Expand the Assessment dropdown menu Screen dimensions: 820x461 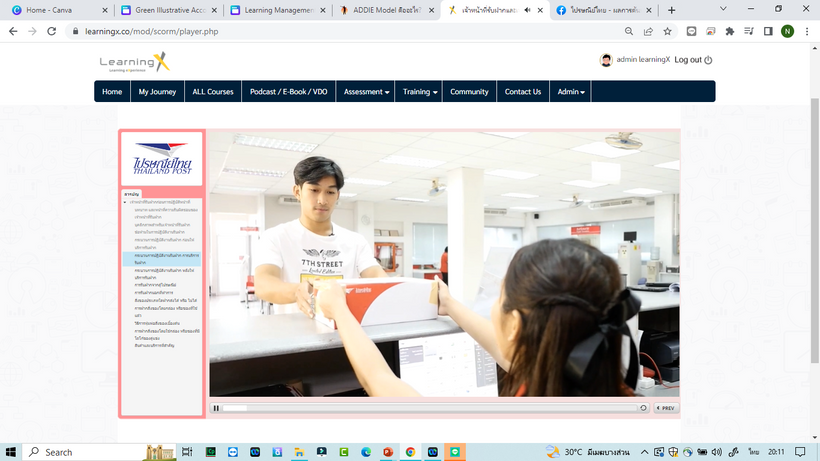pos(366,92)
